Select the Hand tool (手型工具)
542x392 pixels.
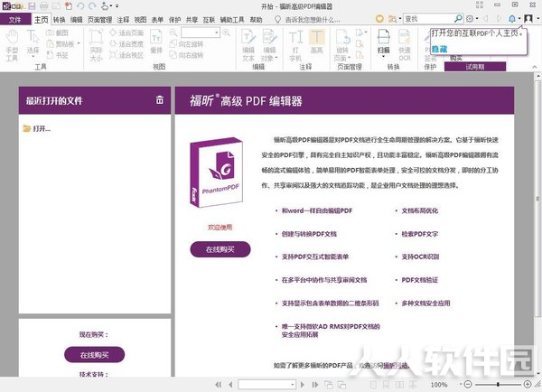click(x=12, y=45)
